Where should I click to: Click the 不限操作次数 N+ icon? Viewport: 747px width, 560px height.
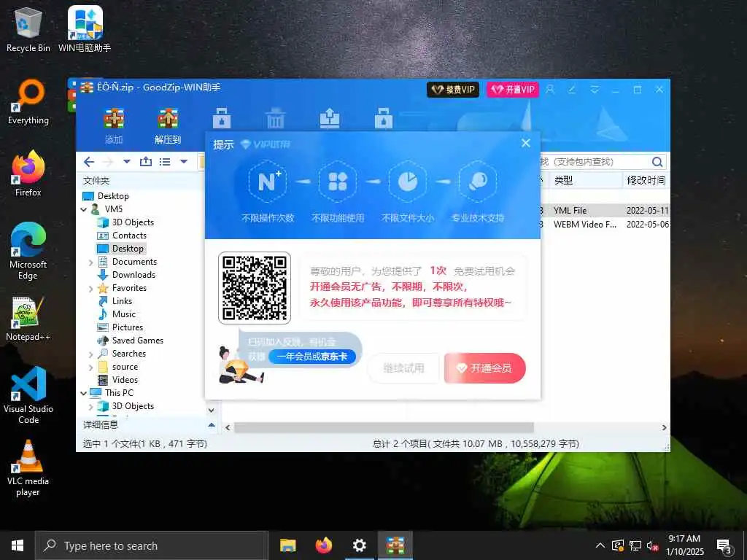pyautogui.click(x=268, y=182)
